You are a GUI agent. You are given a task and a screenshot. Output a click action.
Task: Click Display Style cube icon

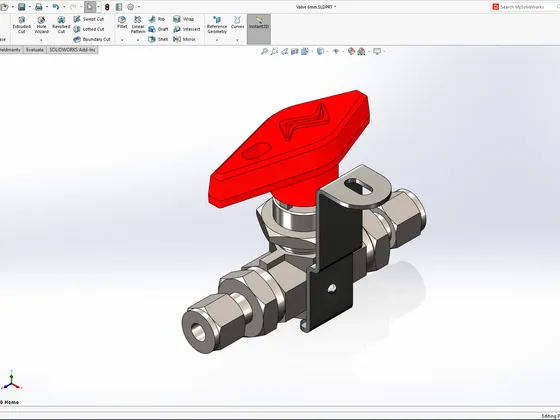(x=320, y=51)
